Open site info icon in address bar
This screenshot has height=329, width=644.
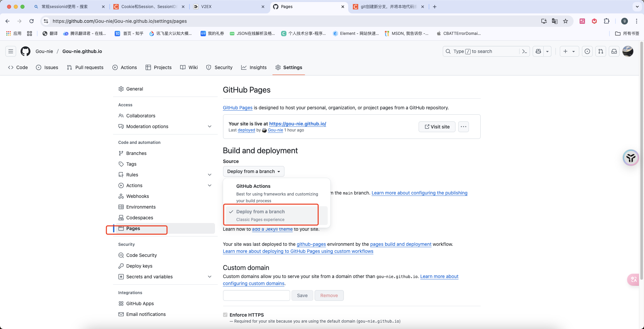tap(46, 21)
